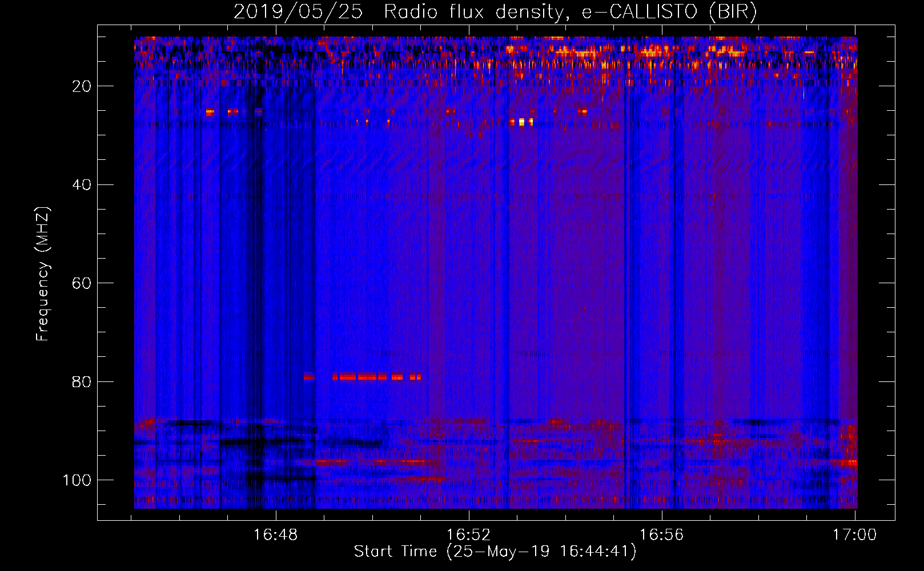Click the plot title 2019/05/25 Radio flux density

[x=495, y=11]
